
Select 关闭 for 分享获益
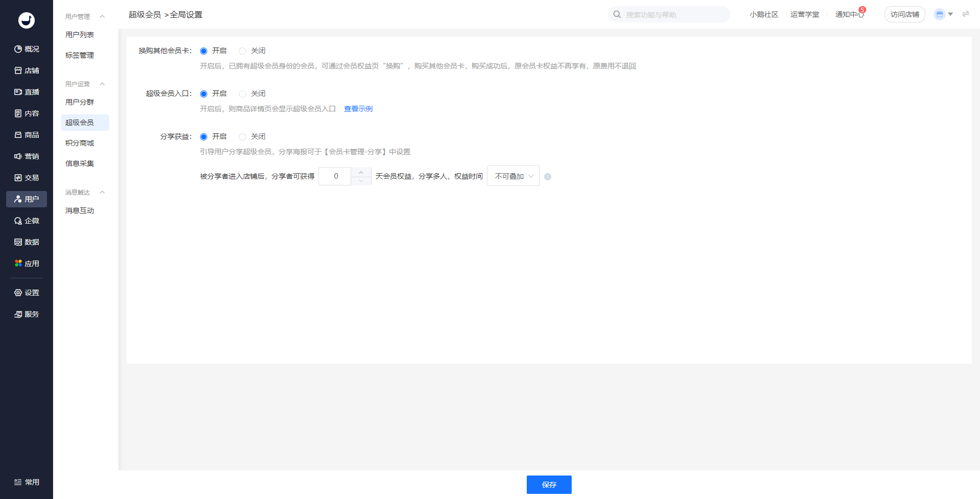pyautogui.click(x=242, y=137)
